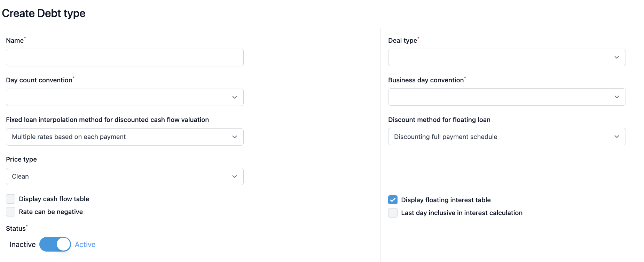644x262 pixels.
Task: Click the Name text input field
Action: (x=125, y=58)
